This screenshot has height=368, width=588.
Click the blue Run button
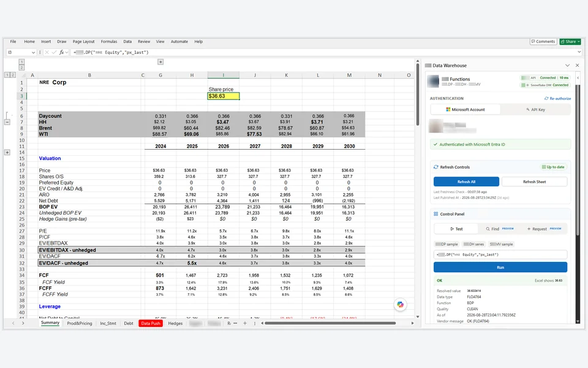pyautogui.click(x=500, y=267)
